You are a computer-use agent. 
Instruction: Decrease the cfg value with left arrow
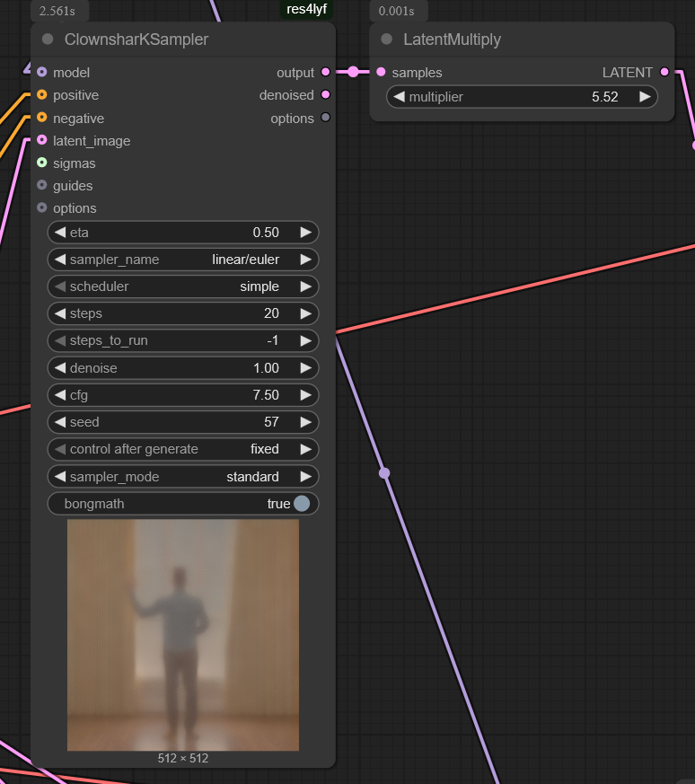tap(60, 395)
